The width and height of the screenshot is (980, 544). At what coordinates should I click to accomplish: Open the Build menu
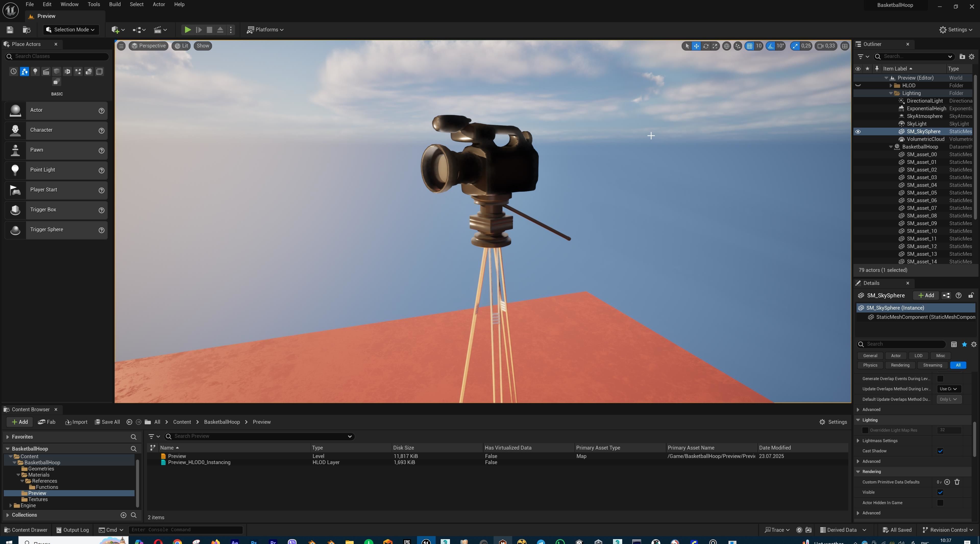[x=115, y=5]
